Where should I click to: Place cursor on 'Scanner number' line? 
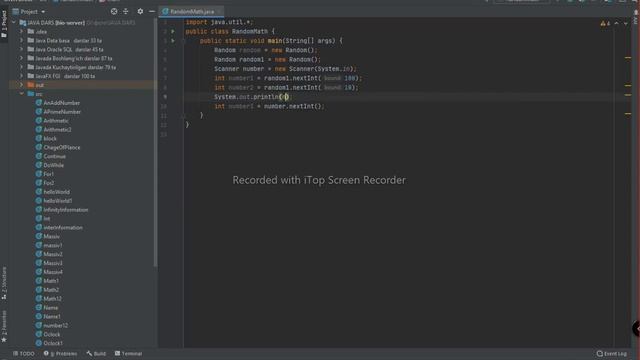pyautogui.click(x=285, y=69)
